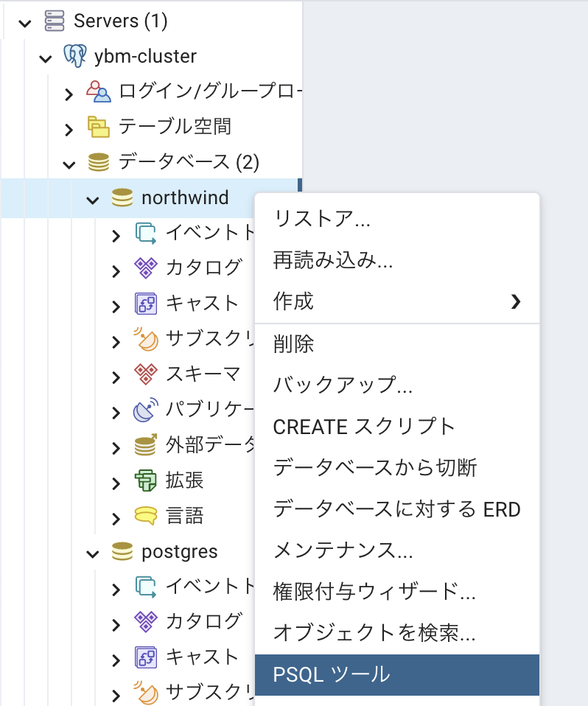Click the ybm-cluster elephant server icon
Screen dimensions: 588x706
pyautogui.click(x=74, y=56)
